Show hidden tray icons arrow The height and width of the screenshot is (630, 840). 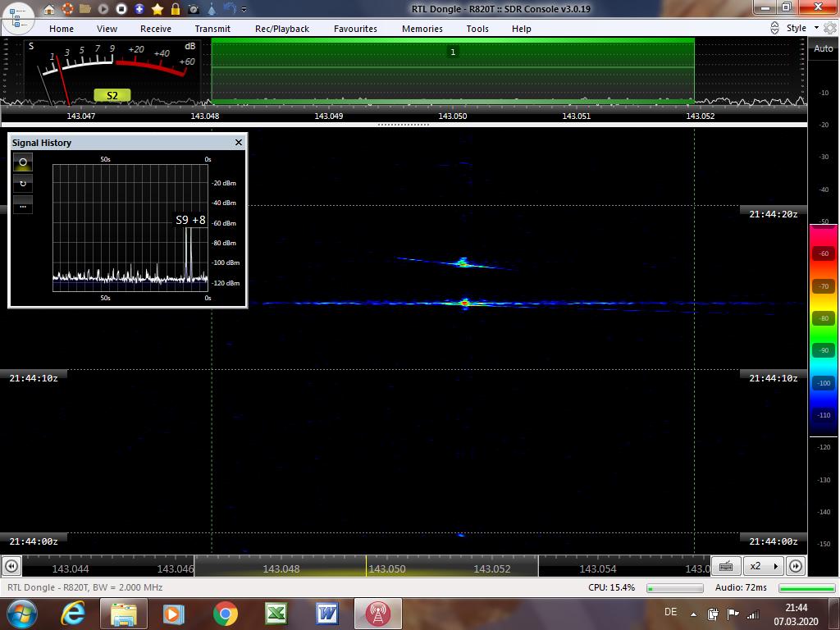click(x=693, y=614)
